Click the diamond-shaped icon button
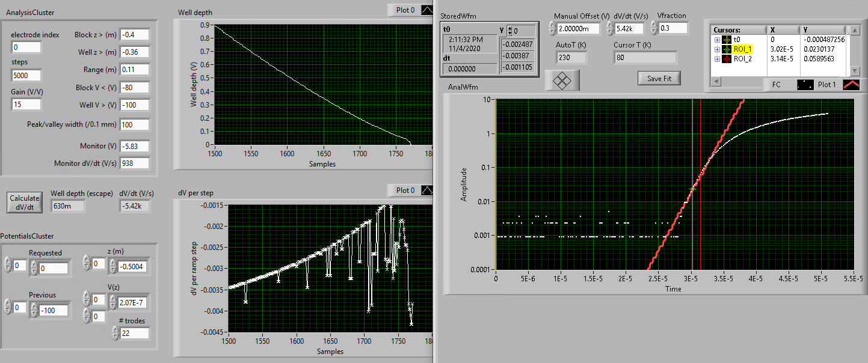868x363 pixels. [x=562, y=80]
